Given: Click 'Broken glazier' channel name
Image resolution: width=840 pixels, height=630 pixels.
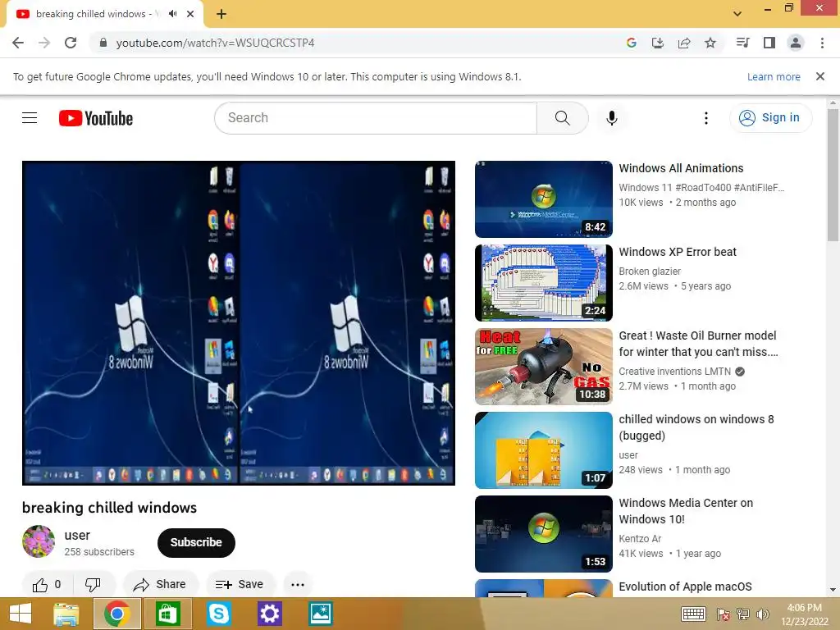Looking at the screenshot, I should click(x=650, y=272).
